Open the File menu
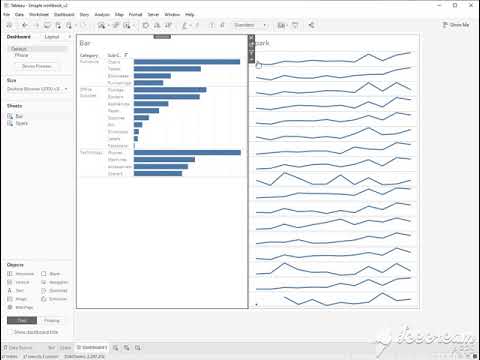Viewport: 480px width, 360px height. [x=6, y=15]
